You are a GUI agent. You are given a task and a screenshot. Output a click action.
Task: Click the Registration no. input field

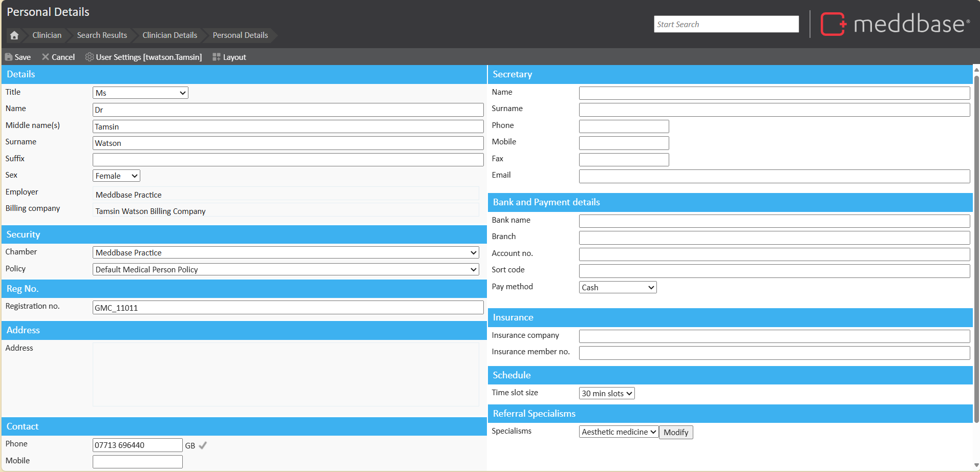tap(288, 308)
